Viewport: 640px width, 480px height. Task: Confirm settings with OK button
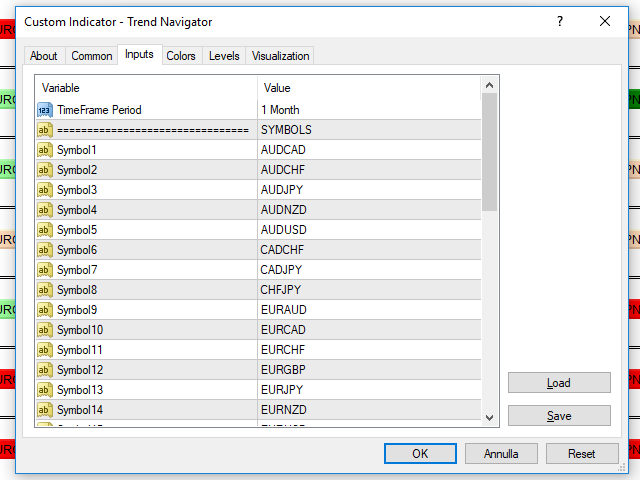tap(420, 453)
